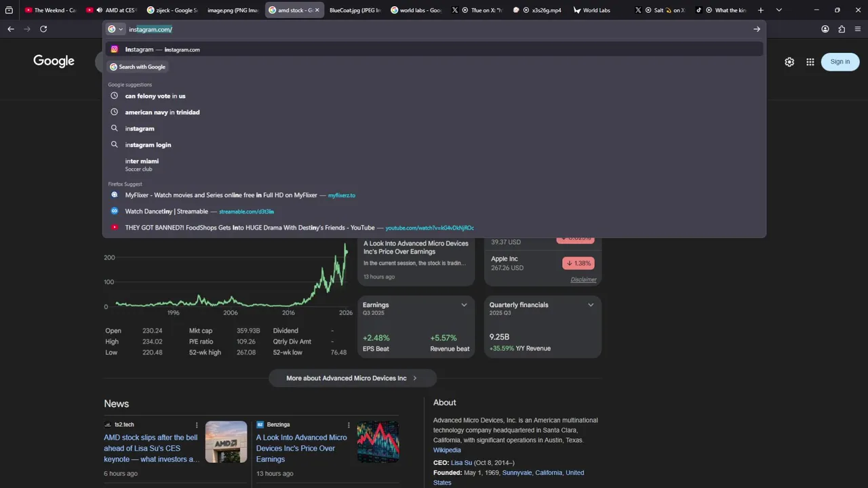Click More about Advanced Micro Devices Inc

pos(352,378)
